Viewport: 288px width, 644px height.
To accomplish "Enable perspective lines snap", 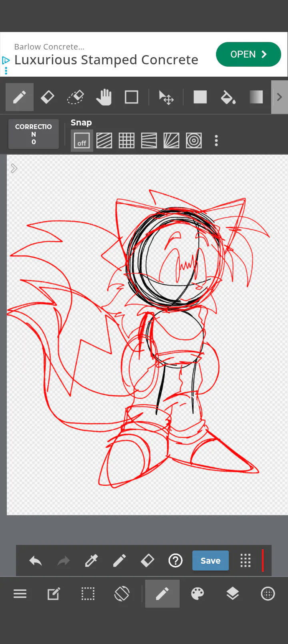I will tap(149, 141).
